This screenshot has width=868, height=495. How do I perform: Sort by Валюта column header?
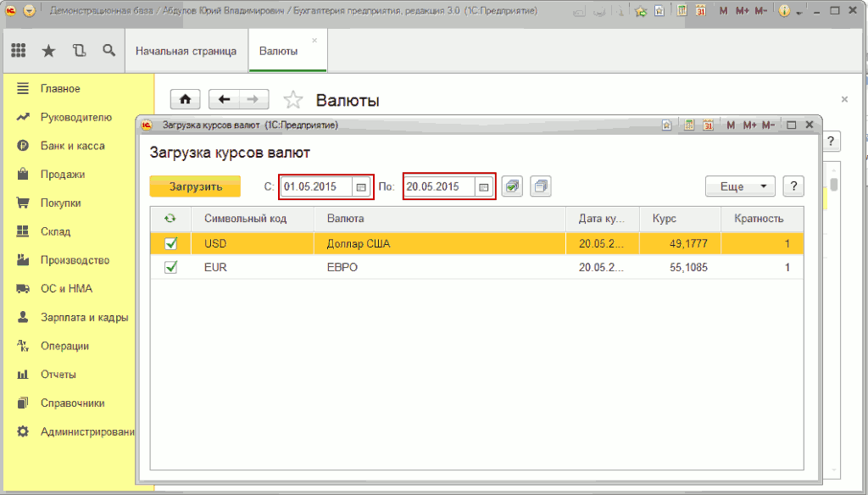pos(440,219)
